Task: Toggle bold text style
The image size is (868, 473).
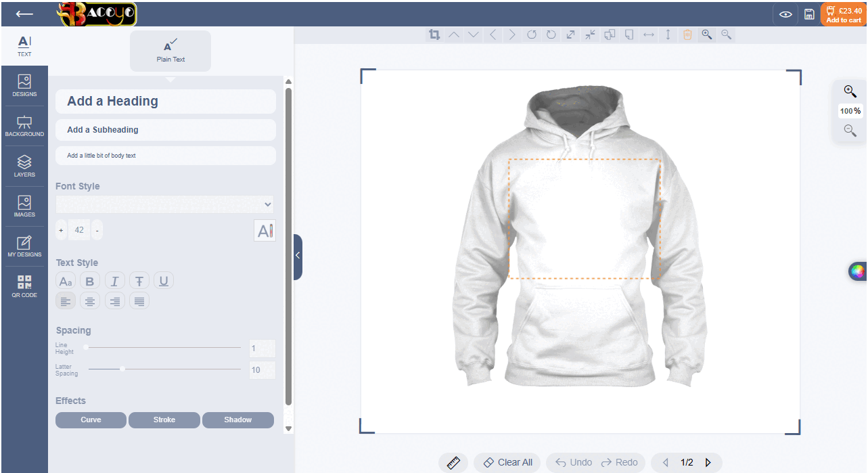Action: coord(90,281)
